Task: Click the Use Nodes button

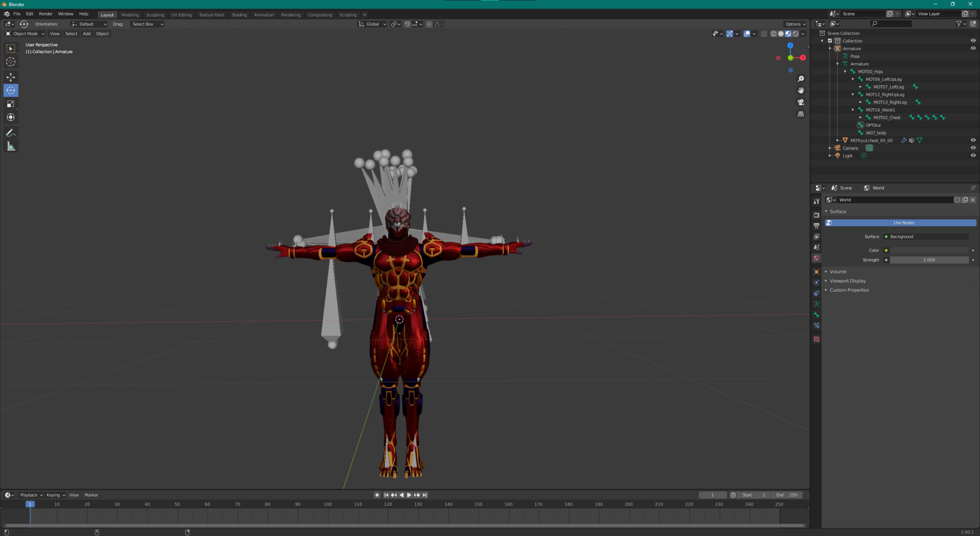Action: coord(900,223)
